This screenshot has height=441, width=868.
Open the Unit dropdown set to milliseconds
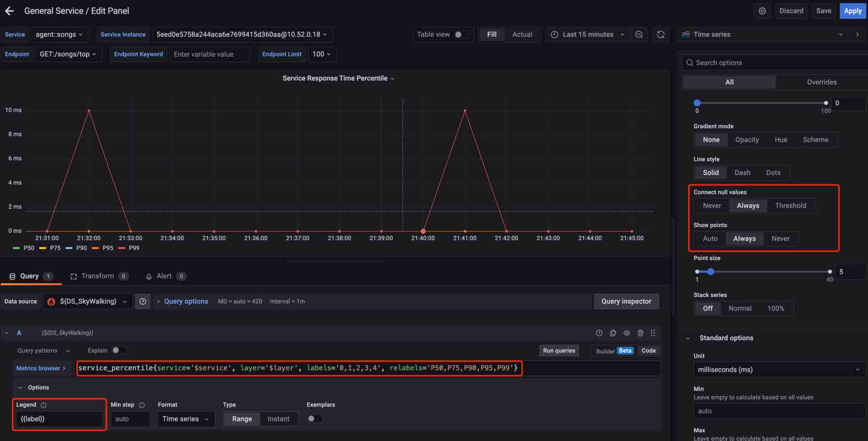[779, 370]
